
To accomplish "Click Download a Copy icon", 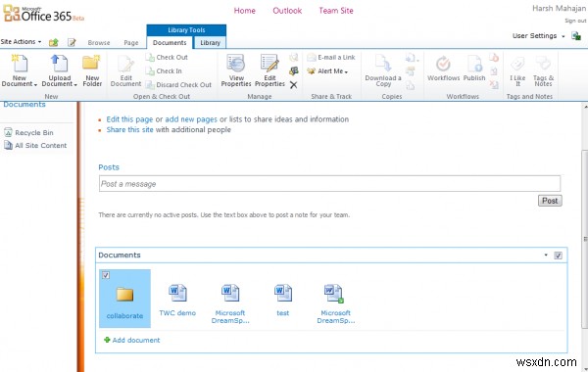I will tap(383, 70).
